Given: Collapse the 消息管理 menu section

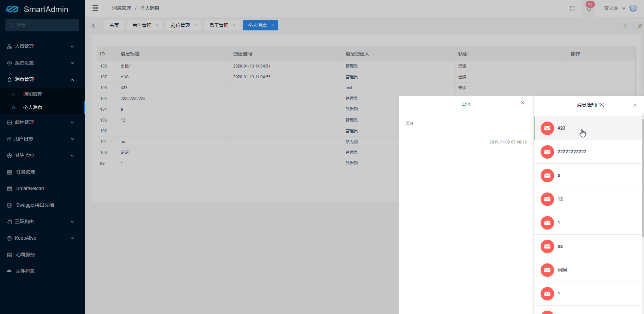Looking at the screenshot, I should click(x=41, y=79).
